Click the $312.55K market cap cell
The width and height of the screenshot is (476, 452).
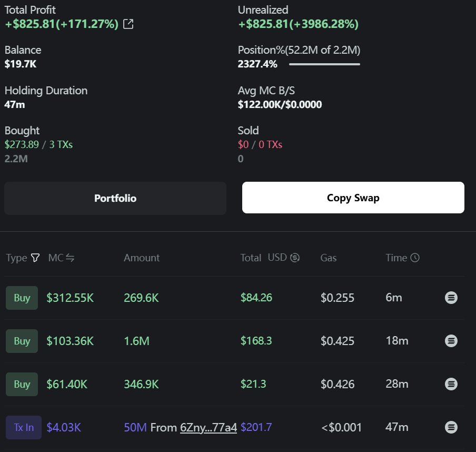tap(70, 298)
